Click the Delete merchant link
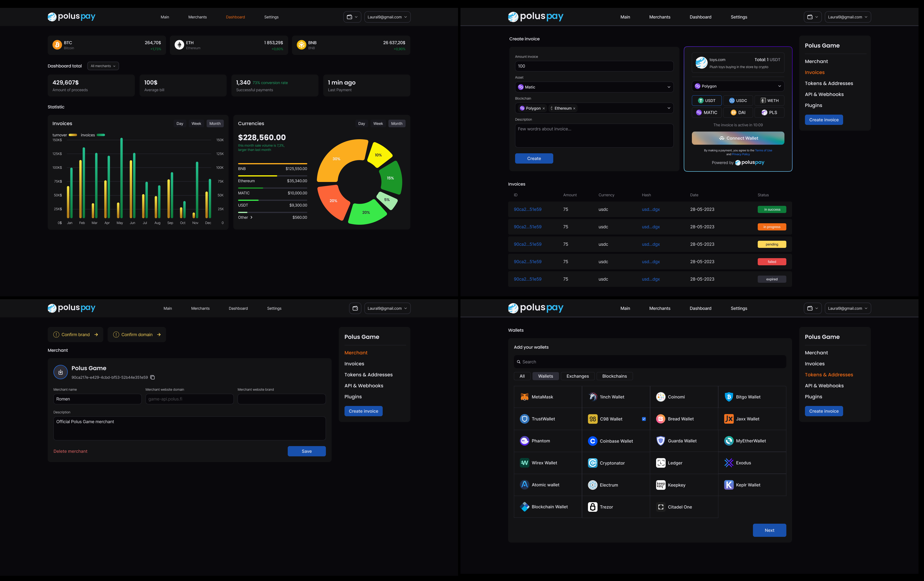 tap(70, 451)
